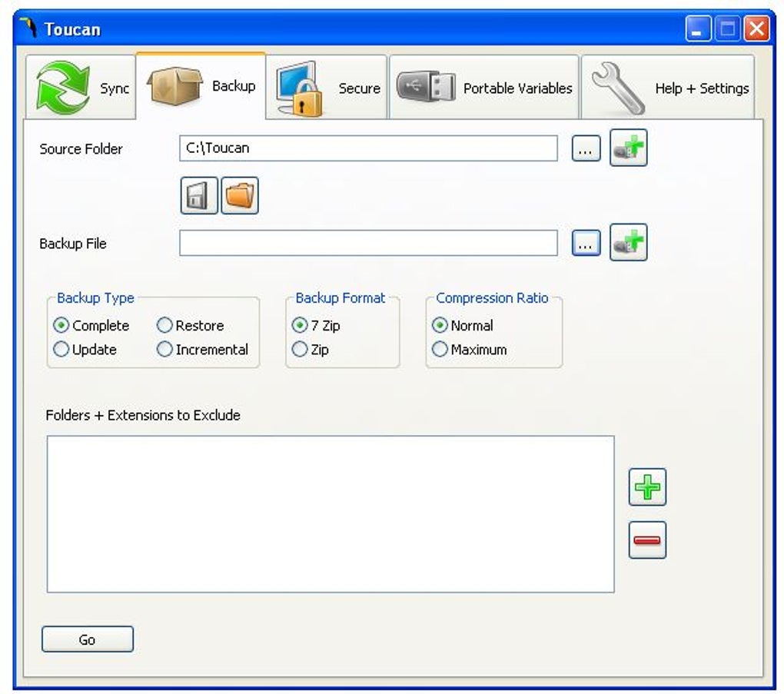
Task: Set compression ratio to Maximum
Action: [470, 350]
